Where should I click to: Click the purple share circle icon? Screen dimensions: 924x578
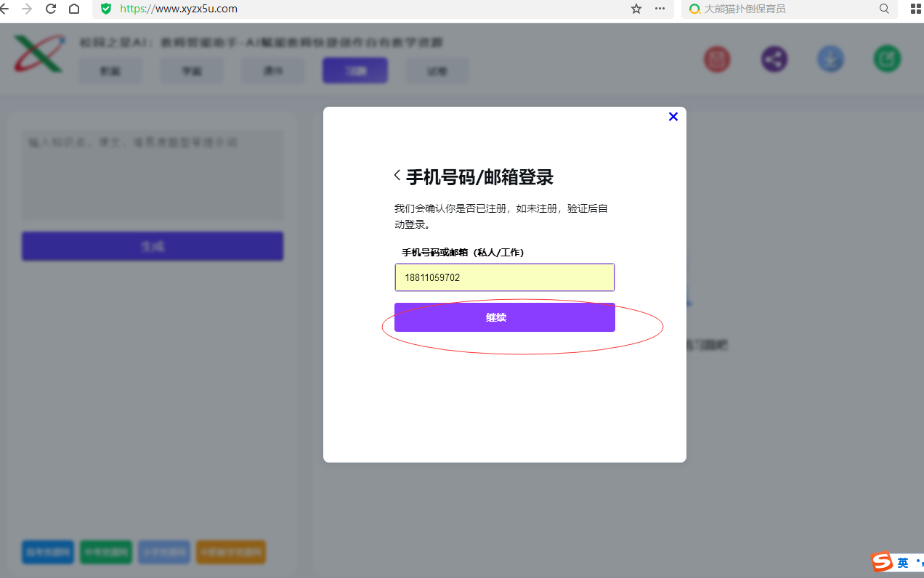pos(774,59)
